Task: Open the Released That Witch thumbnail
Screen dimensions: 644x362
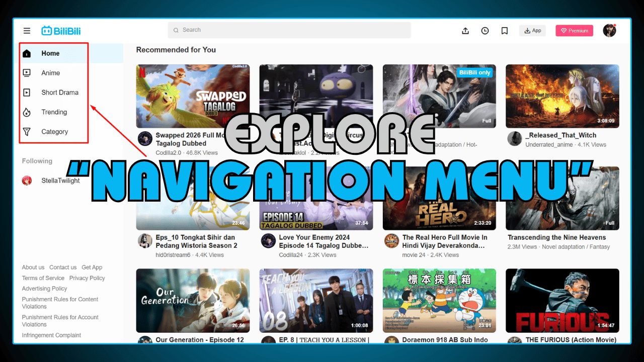Action: point(562,96)
